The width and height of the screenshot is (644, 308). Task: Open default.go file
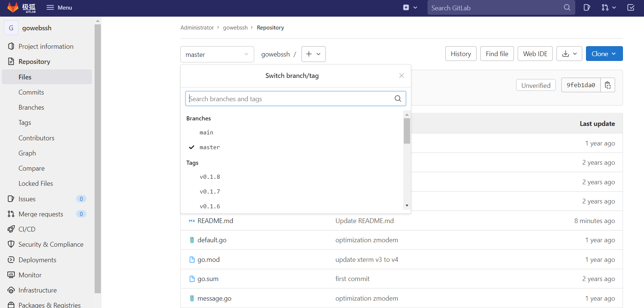[212, 240]
